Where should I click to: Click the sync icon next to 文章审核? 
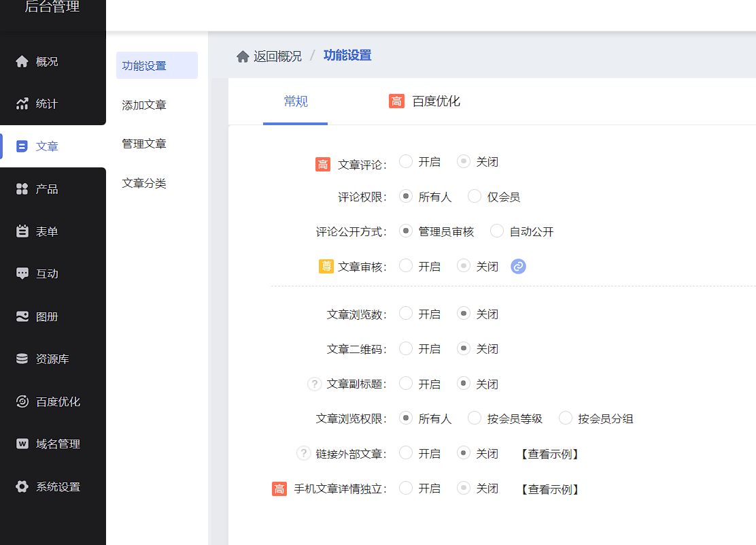519,266
